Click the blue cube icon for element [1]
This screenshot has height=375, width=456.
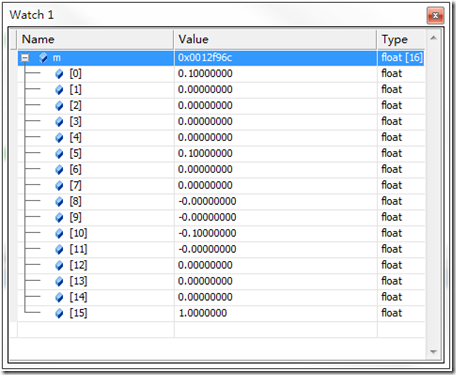click(x=59, y=90)
